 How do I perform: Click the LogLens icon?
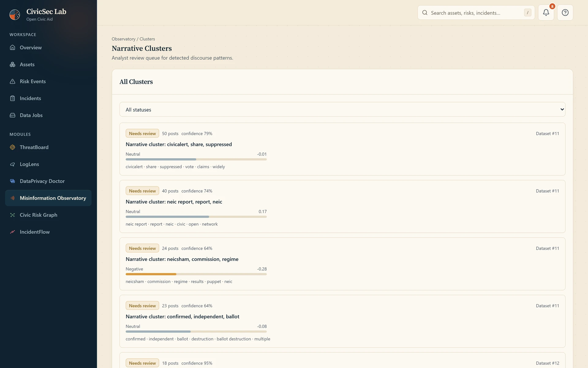tap(13, 164)
